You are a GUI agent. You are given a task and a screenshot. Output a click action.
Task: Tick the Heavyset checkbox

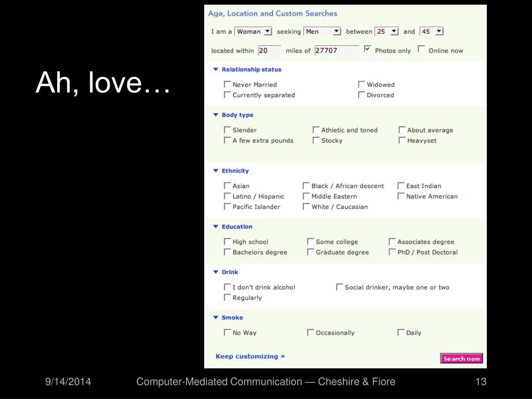pyautogui.click(x=402, y=140)
